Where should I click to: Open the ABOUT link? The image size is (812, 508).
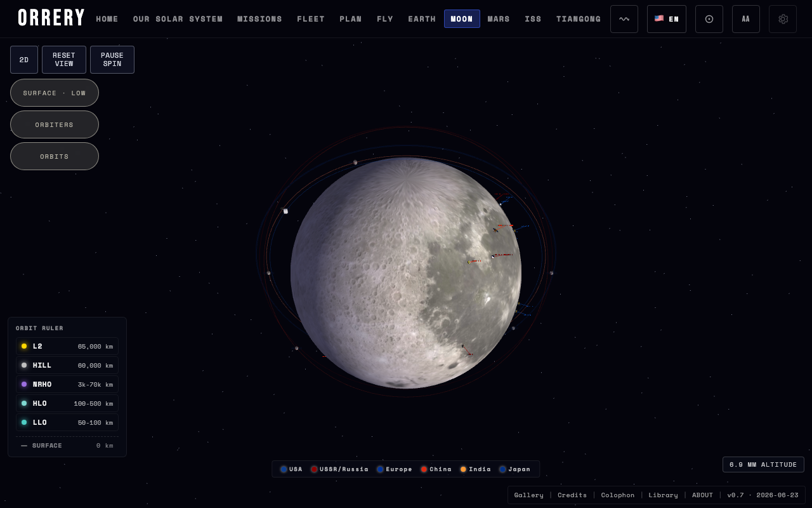coord(702,495)
